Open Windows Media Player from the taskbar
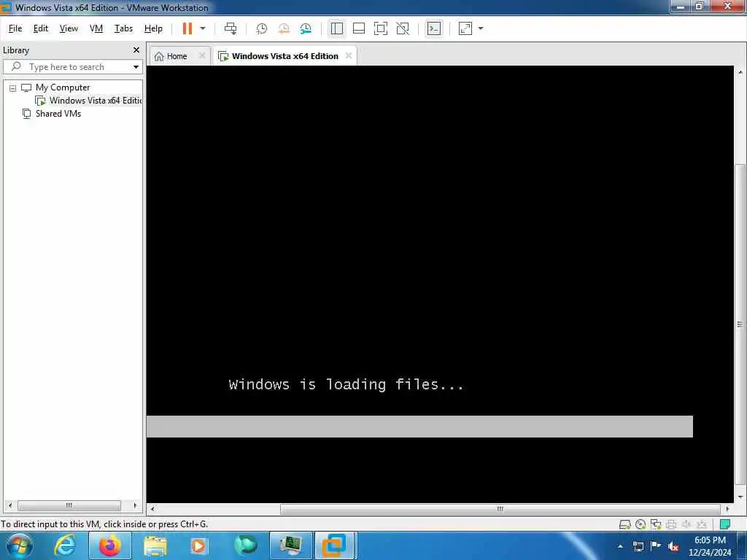 point(199,545)
